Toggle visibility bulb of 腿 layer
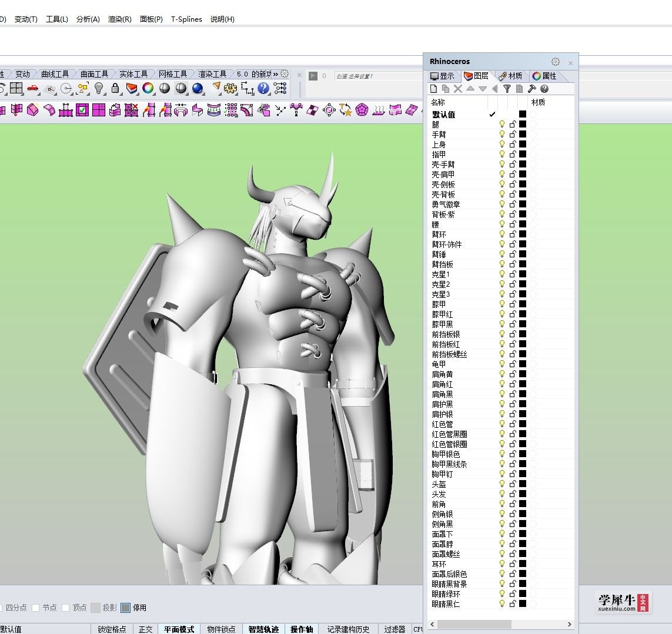 point(502,124)
